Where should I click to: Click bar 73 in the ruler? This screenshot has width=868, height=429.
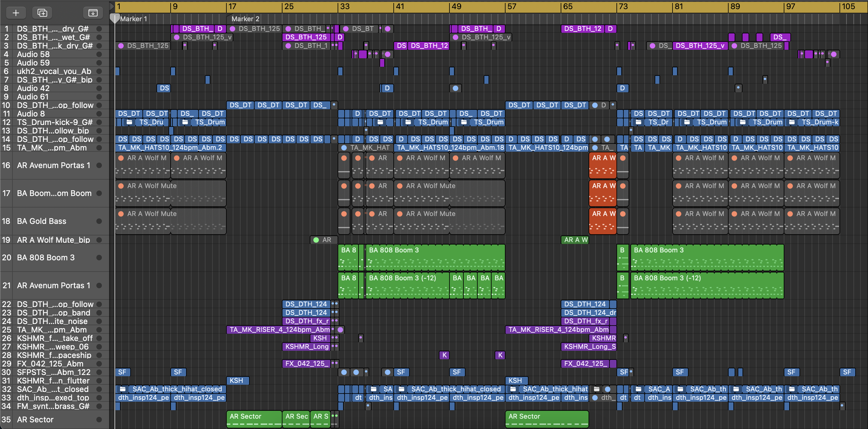click(x=623, y=6)
